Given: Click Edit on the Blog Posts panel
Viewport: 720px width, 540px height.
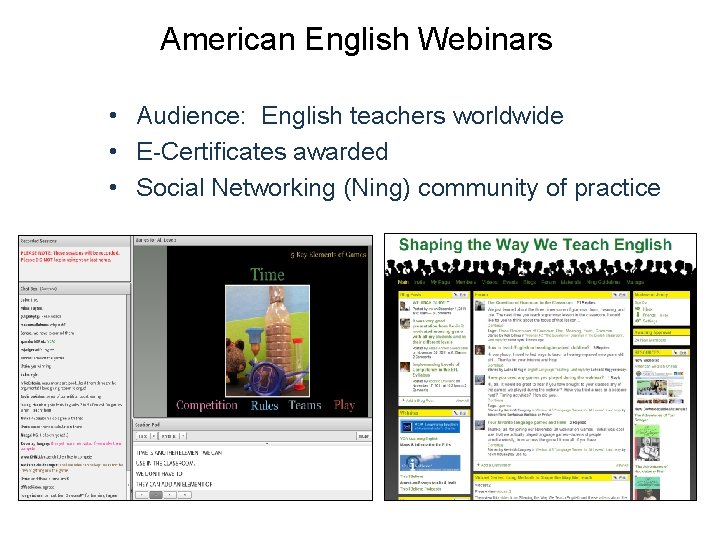Looking at the screenshot, I should [x=461, y=295].
